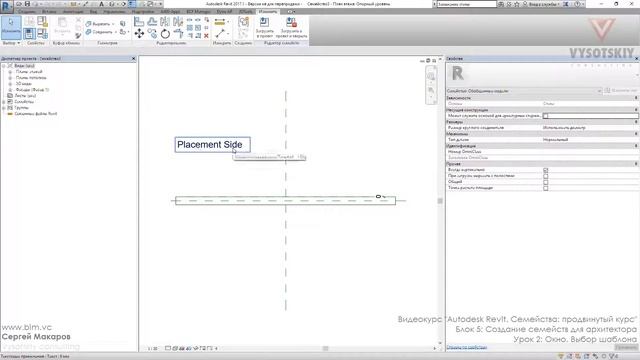
Task: Open the 'Соединить' dropdown arrow
Action: coord(116,32)
